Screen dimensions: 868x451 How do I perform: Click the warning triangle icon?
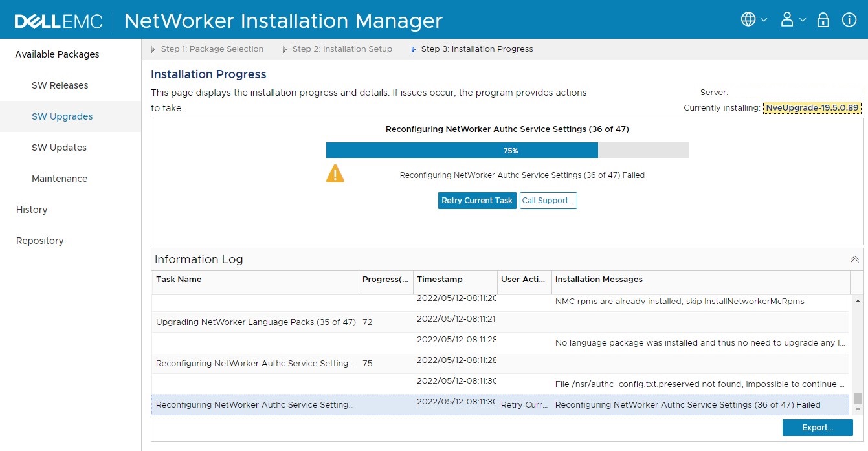[335, 173]
